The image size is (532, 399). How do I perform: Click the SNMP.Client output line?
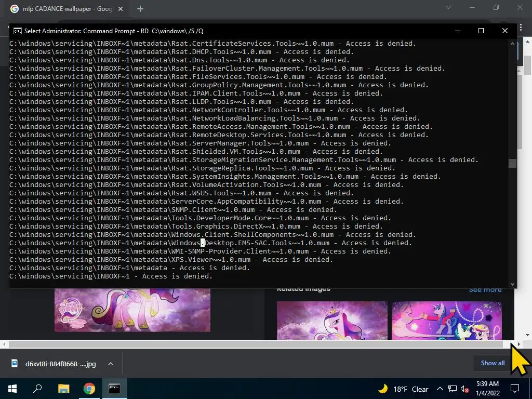coord(173,210)
